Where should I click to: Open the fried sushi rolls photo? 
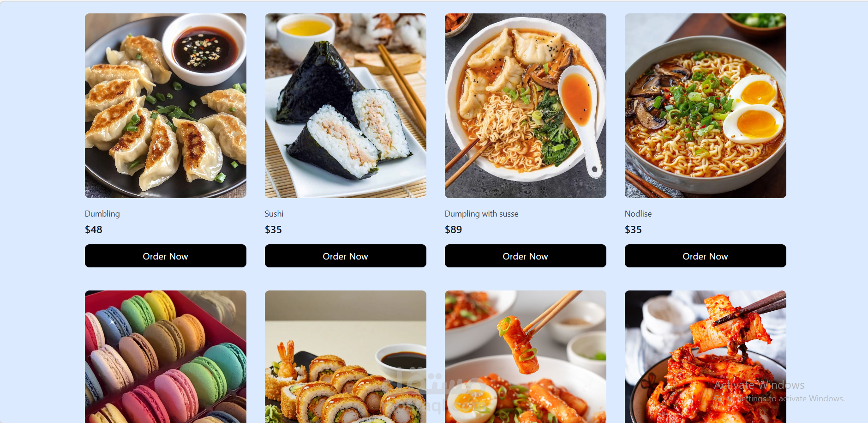[345, 357]
